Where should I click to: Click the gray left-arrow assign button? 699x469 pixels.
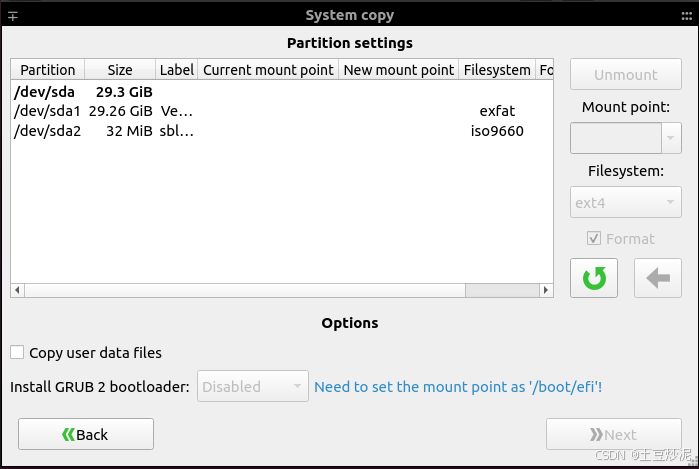[x=658, y=278]
